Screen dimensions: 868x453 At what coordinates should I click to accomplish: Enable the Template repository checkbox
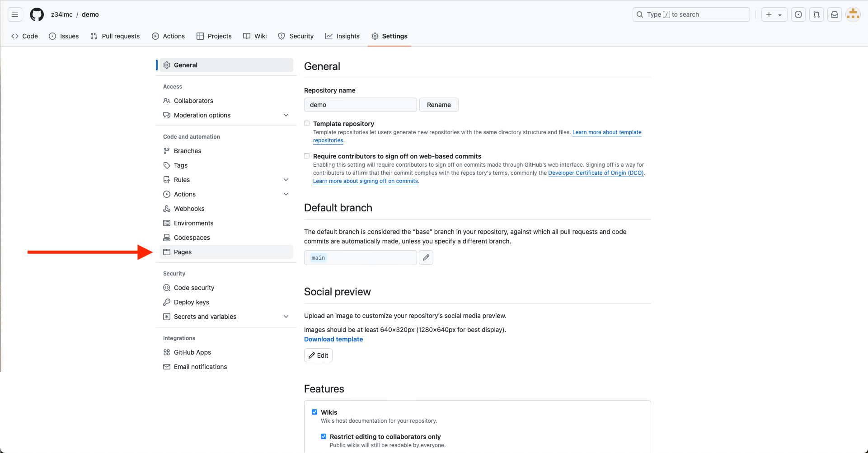point(307,123)
